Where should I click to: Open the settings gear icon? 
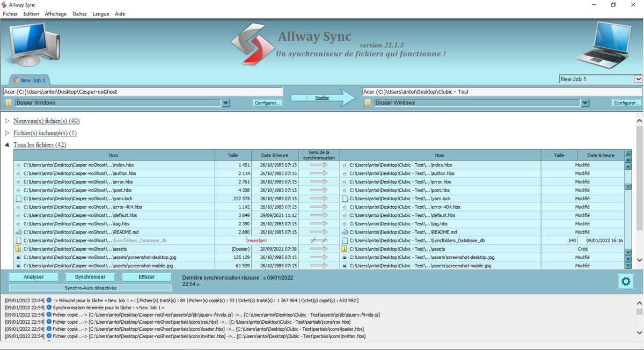click(625, 281)
